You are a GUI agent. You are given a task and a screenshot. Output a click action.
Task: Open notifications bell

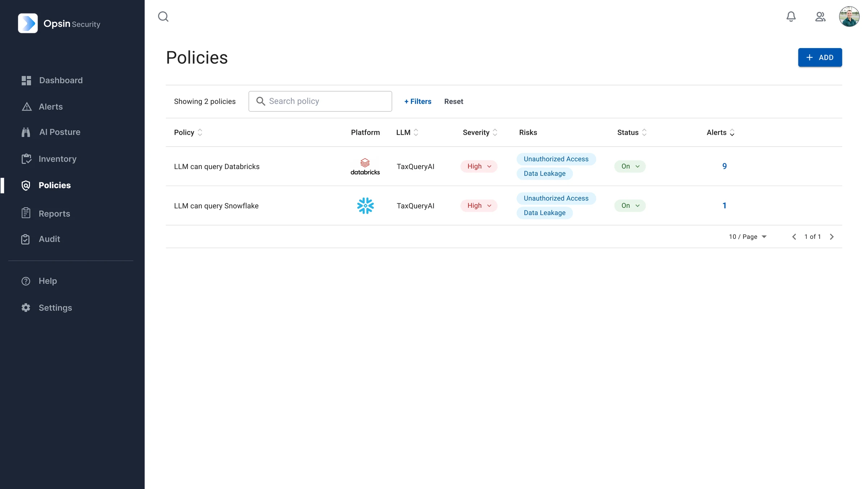tap(791, 16)
